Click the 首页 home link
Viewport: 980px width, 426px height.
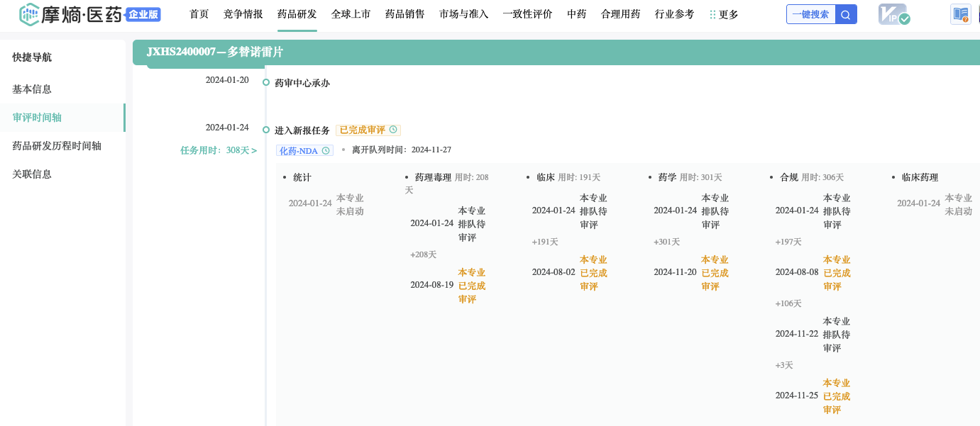[199, 14]
